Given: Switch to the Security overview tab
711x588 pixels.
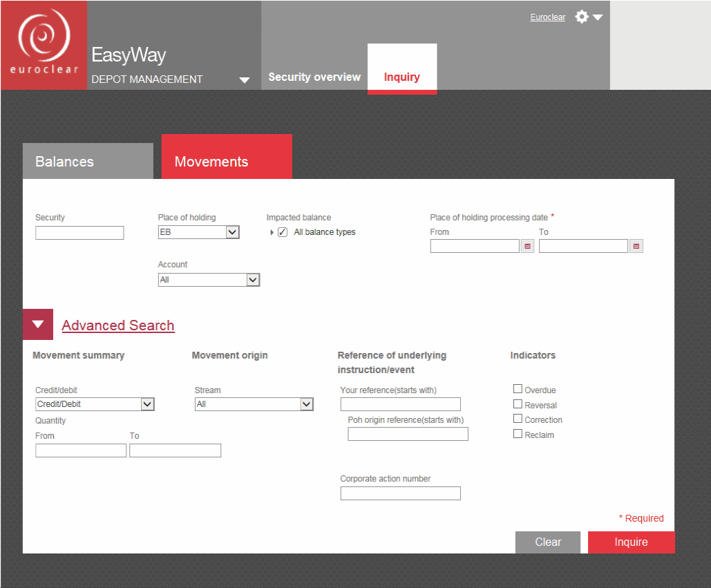Looking at the screenshot, I should (x=314, y=77).
